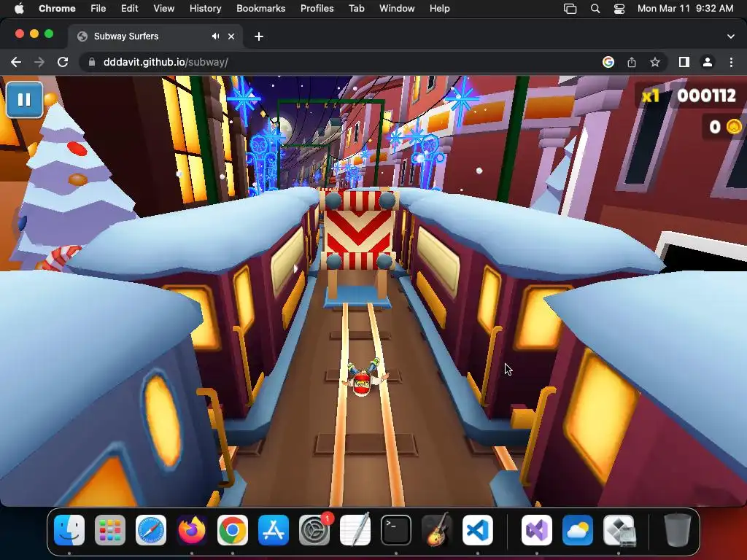
Task: Open Finder from the Dock
Action: (x=69, y=529)
